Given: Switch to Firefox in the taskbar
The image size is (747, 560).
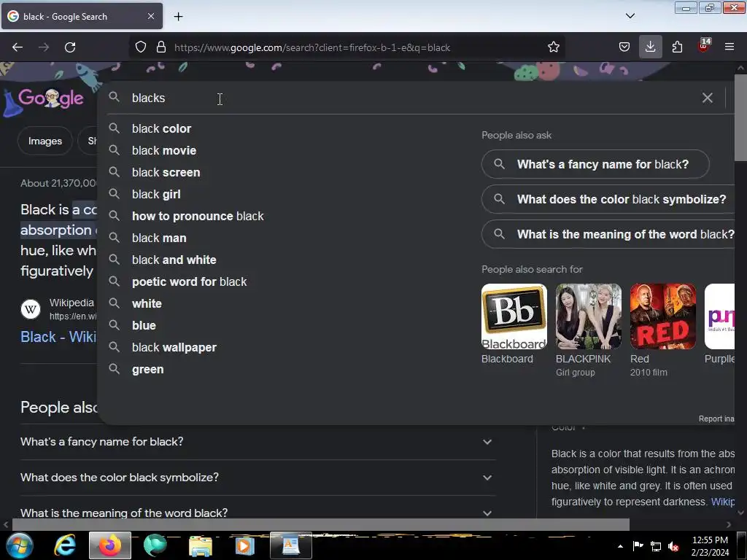Looking at the screenshot, I should [x=110, y=545].
